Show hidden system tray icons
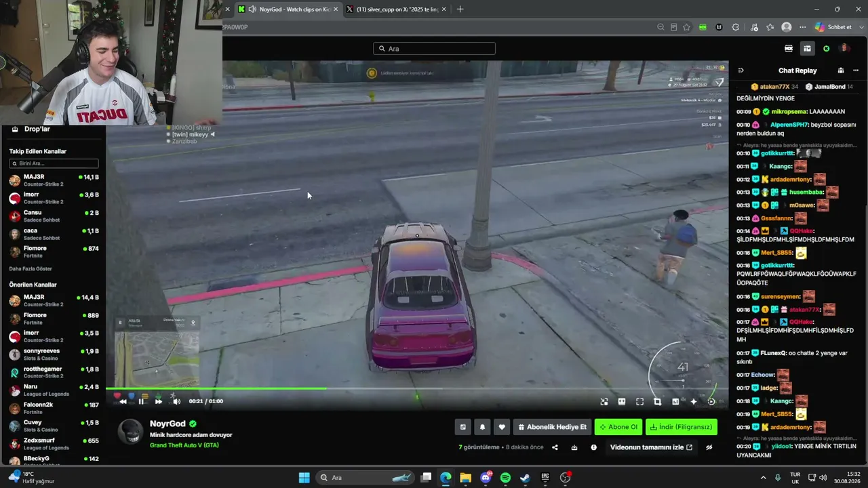The image size is (868, 488). click(x=764, y=478)
